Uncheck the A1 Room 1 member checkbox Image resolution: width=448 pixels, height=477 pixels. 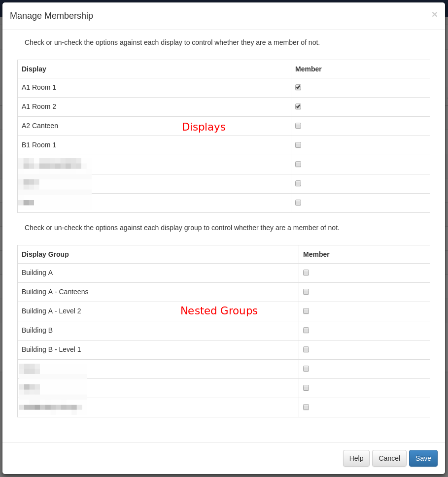[298, 87]
